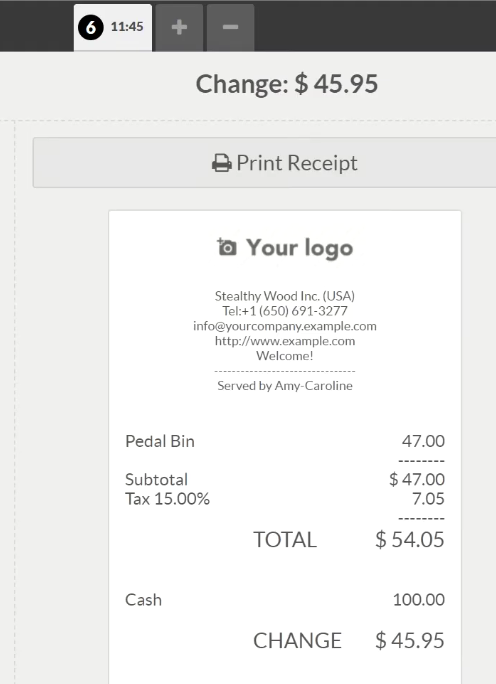Click the Cash payment line

285,600
